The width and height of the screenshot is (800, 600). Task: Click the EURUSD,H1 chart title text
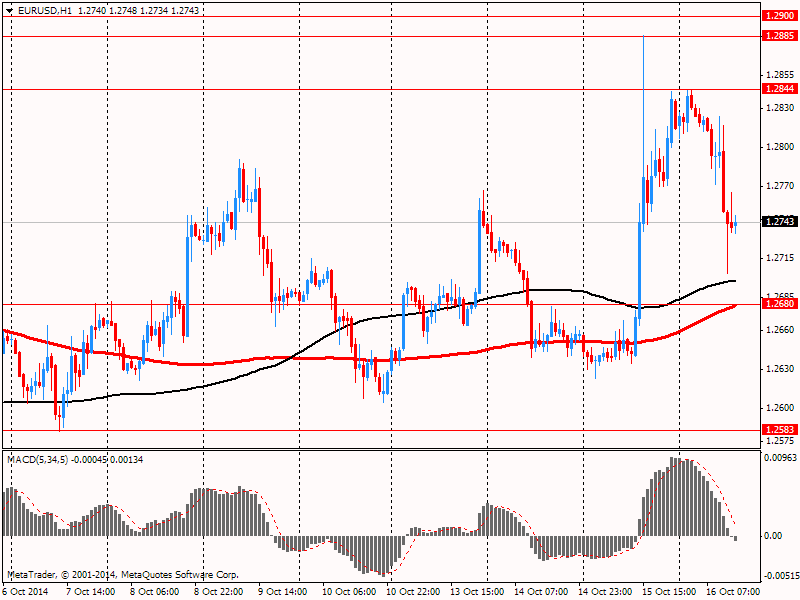(44, 10)
